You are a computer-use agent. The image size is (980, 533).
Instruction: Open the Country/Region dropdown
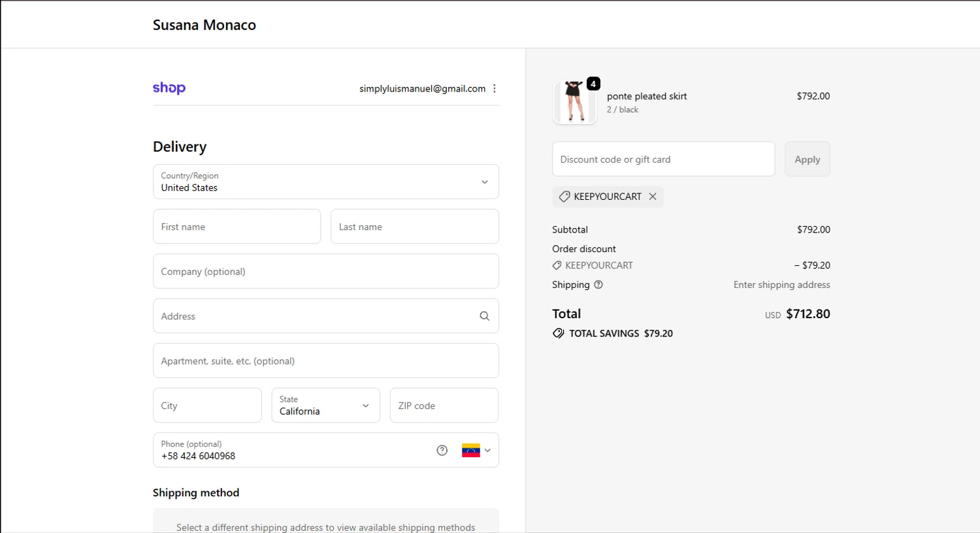click(x=326, y=182)
